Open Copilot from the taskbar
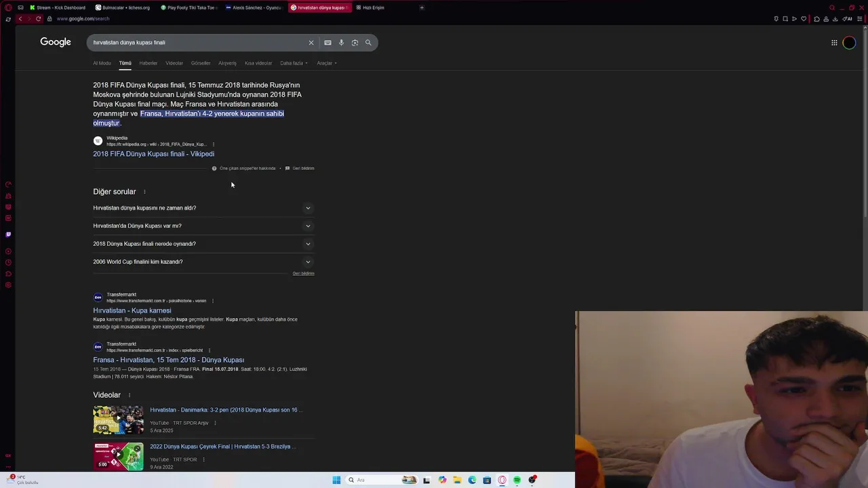This screenshot has height=488, width=868. pyautogui.click(x=442, y=480)
